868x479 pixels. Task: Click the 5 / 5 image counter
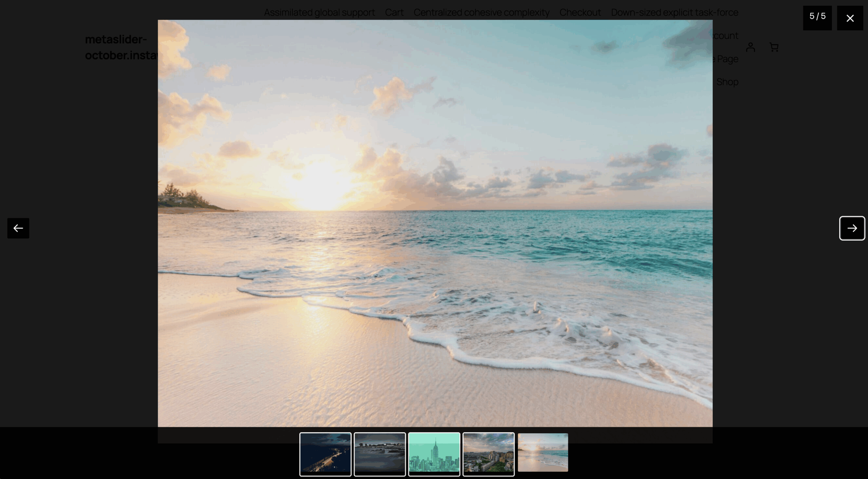click(x=817, y=17)
